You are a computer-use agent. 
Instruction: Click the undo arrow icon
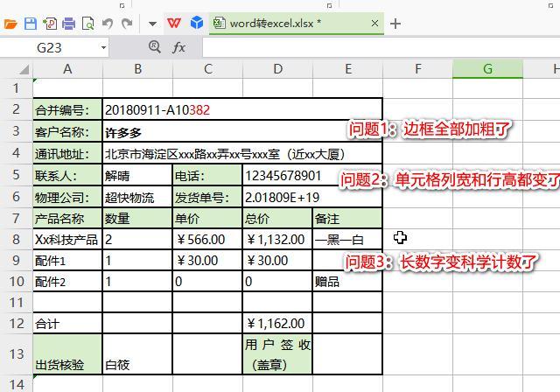(x=108, y=24)
